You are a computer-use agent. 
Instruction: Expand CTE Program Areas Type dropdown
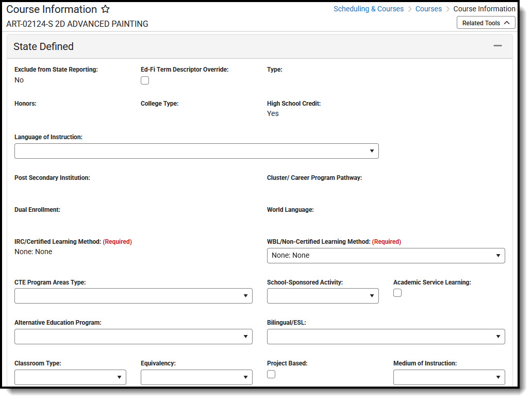click(133, 296)
